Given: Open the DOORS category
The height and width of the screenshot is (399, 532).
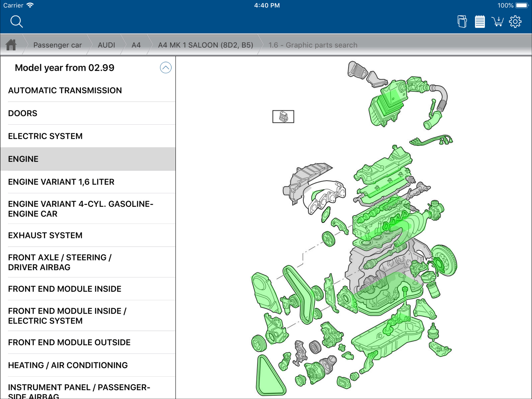Looking at the screenshot, I should 23,113.
